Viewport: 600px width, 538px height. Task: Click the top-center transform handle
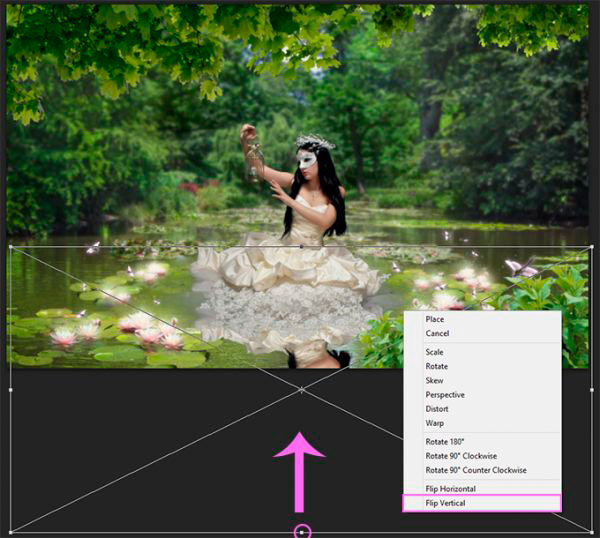[302, 247]
